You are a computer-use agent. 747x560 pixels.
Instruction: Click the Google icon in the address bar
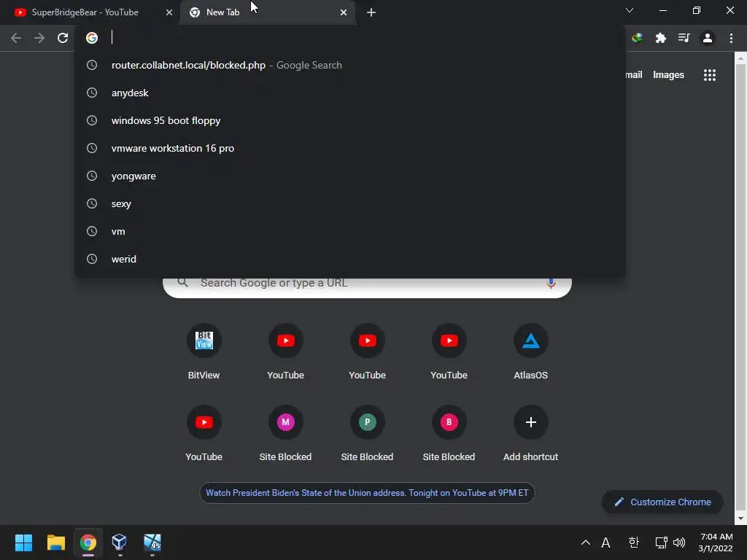point(92,38)
